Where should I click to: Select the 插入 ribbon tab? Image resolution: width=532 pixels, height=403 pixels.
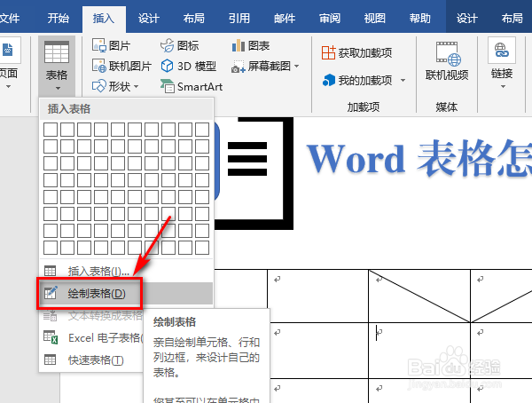104,18
